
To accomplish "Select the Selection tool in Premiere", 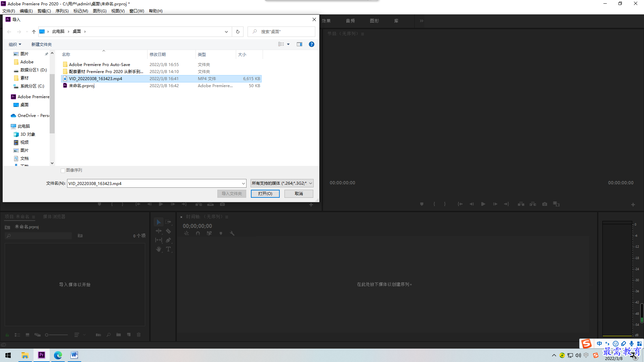I will tap(159, 222).
